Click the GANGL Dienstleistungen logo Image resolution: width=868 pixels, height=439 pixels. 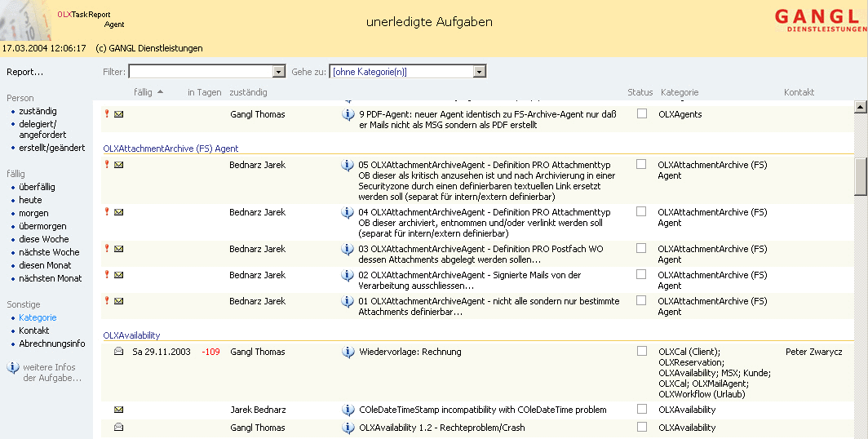point(821,20)
